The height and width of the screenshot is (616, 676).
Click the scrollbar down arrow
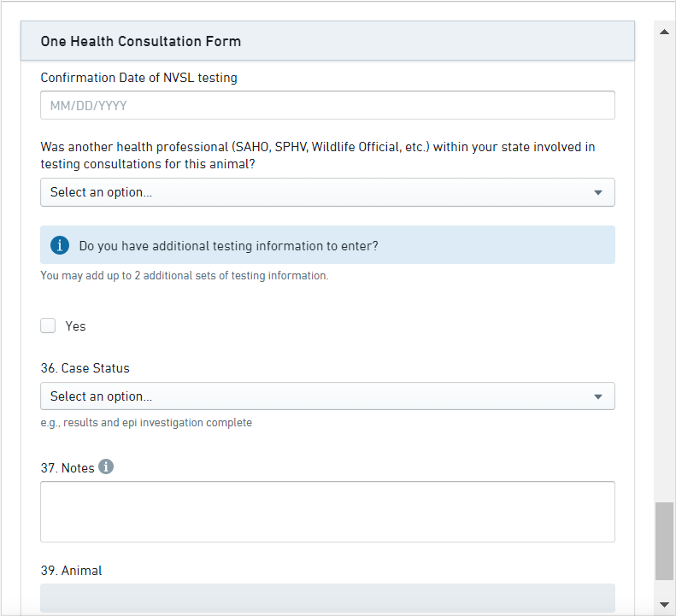[x=664, y=605]
